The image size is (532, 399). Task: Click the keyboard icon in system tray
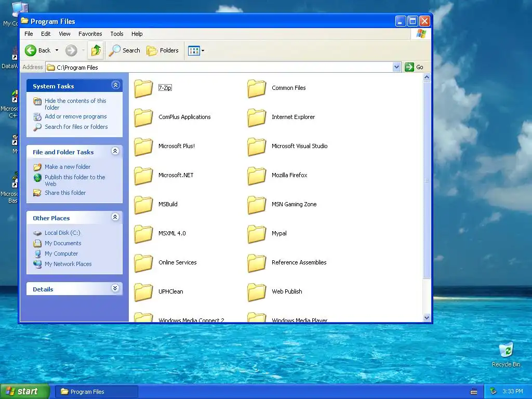pyautogui.click(x=474, y=392)
